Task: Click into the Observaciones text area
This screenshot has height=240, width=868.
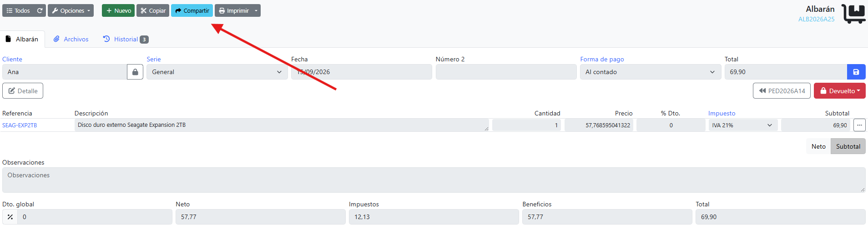Action: (x=434, y=180)
